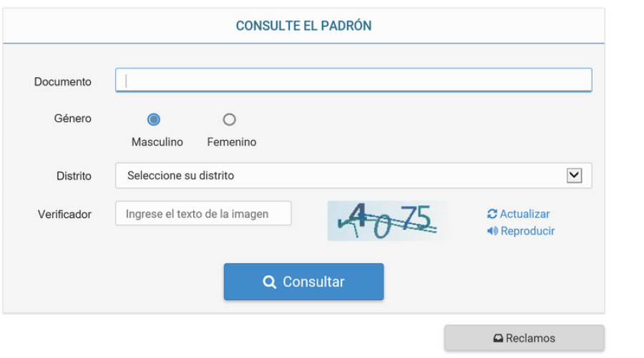Viewport: 644px width, 358px height.
Task: Click the Reproducir link text
Action: [527, 232]
